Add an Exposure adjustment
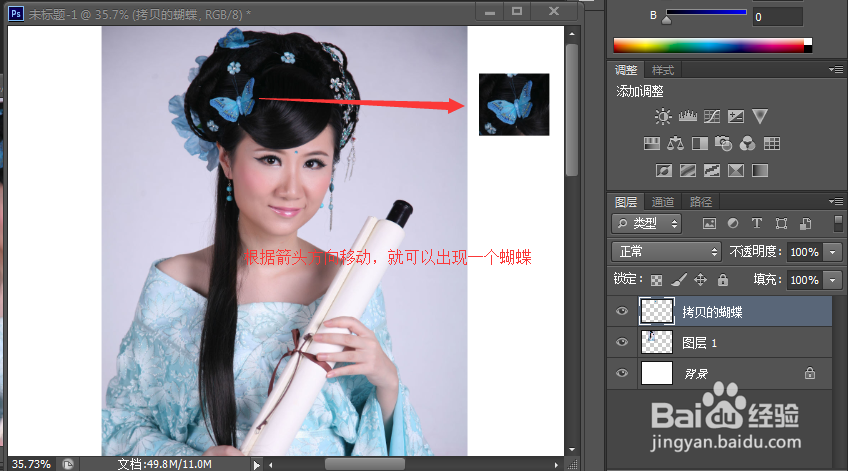This screenshot has width=848, height=471. (x=736, y=116)
